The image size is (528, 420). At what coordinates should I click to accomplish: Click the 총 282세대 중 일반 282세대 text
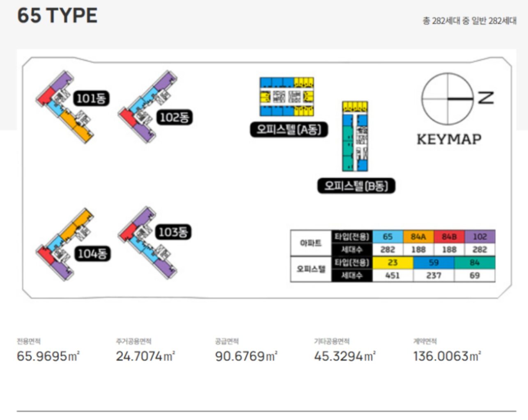pos(470,21)
